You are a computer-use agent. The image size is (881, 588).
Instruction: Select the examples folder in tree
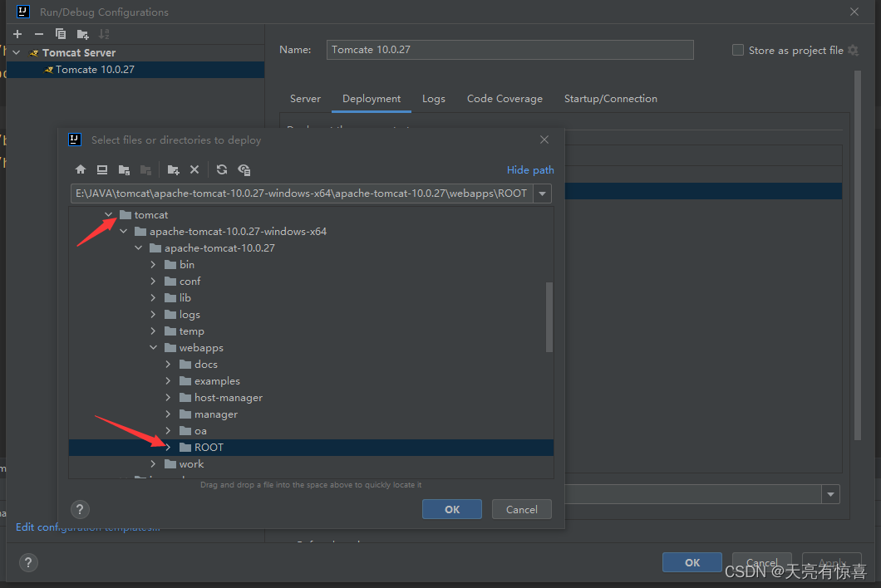217,380
